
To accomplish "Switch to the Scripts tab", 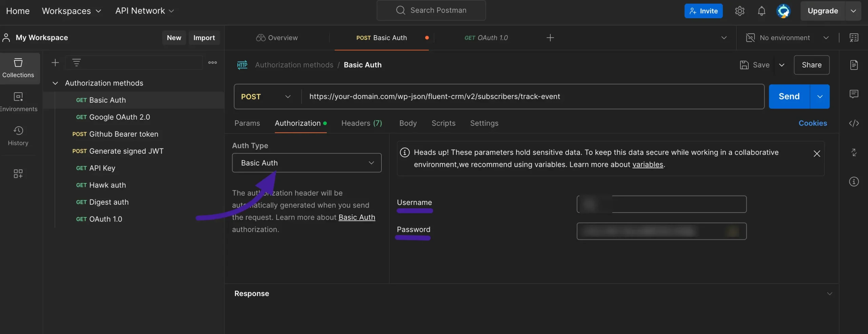I will pyautogui.click(x=443, y=123).
